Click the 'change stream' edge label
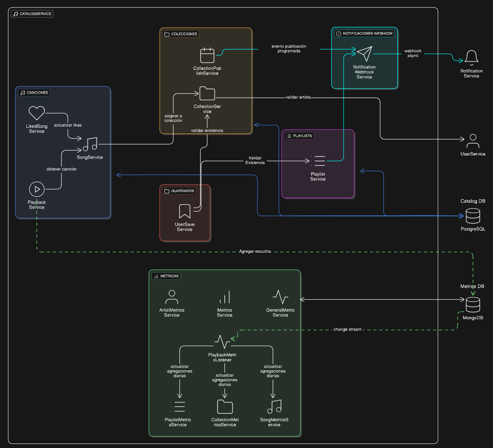Screen dimensions: 493x448 (347, 329)
